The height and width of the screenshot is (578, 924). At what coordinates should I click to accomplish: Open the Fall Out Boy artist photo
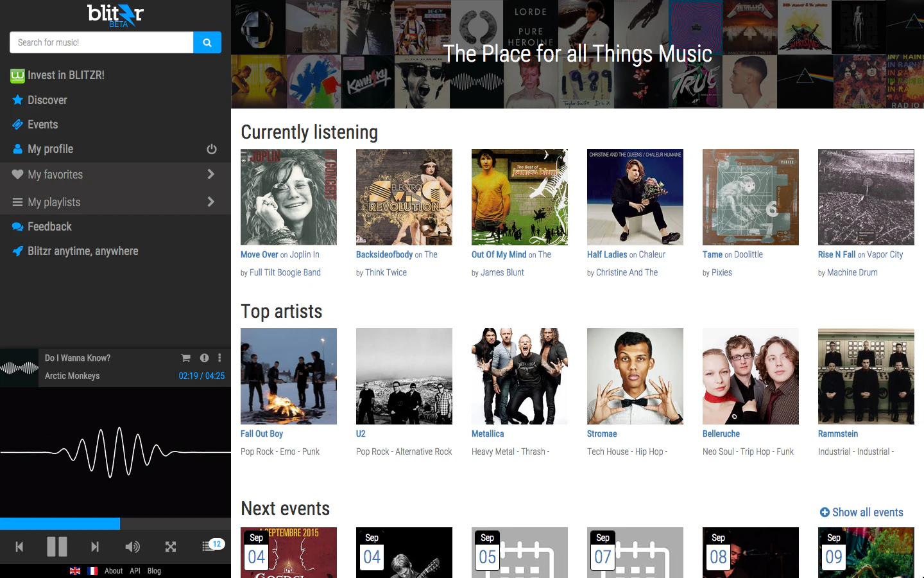(289, 376)
